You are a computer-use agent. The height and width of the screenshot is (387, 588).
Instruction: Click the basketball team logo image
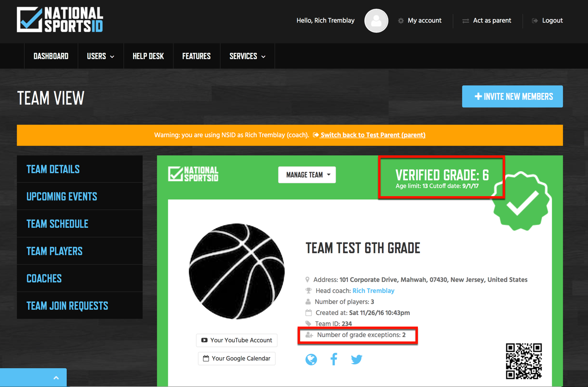[237, 271]
